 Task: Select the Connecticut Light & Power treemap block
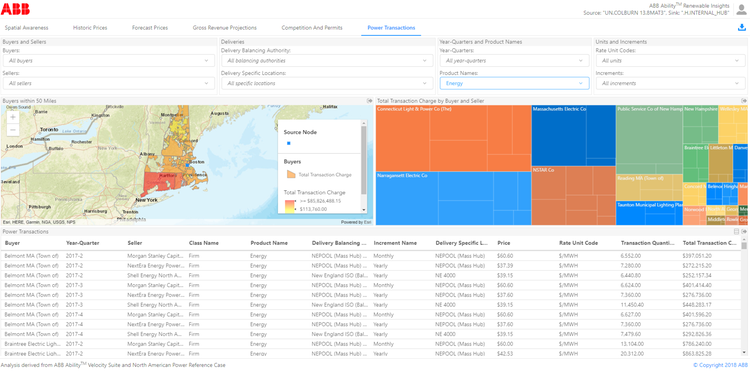coord(403,139)
